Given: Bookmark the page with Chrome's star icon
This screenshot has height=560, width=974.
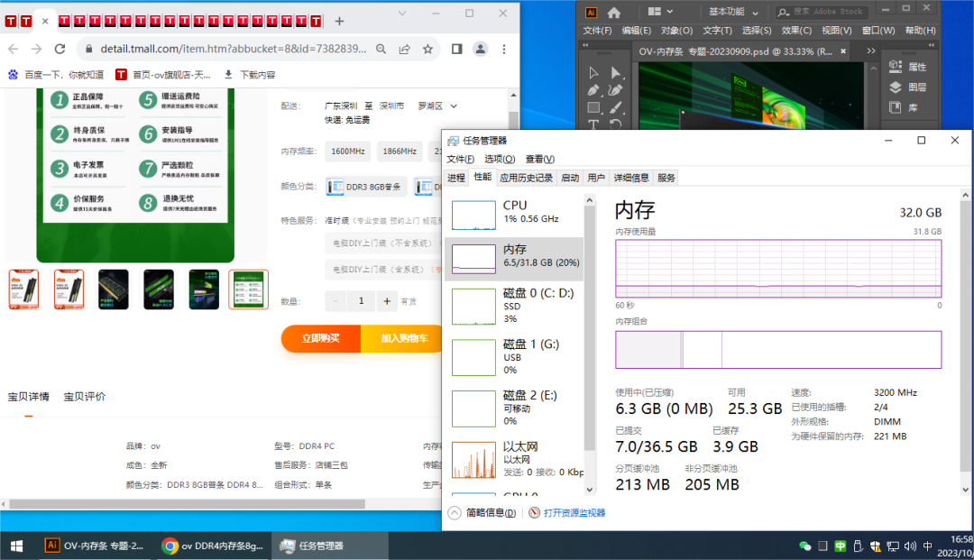Looking at the screenshot, I should pyautogui.click(x=427, y=50).
